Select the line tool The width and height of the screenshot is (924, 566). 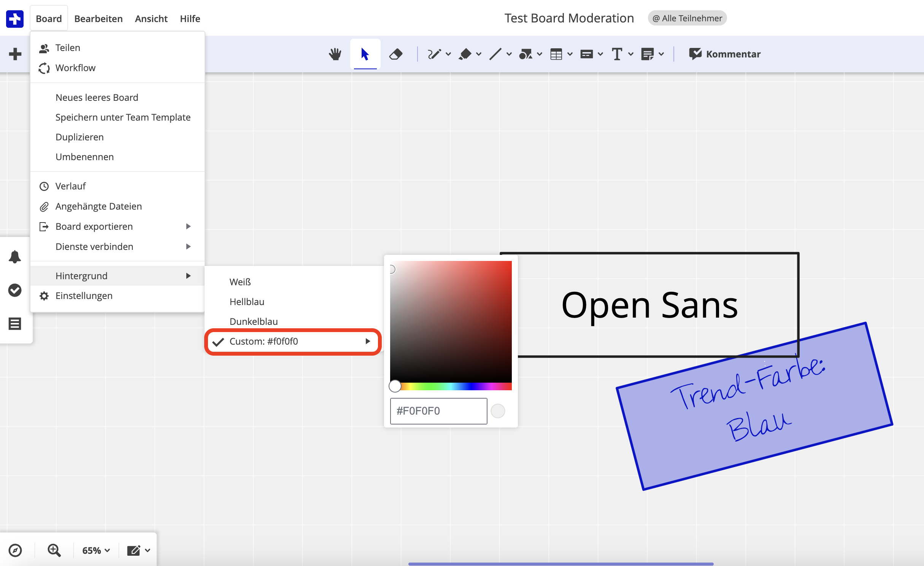495,54
